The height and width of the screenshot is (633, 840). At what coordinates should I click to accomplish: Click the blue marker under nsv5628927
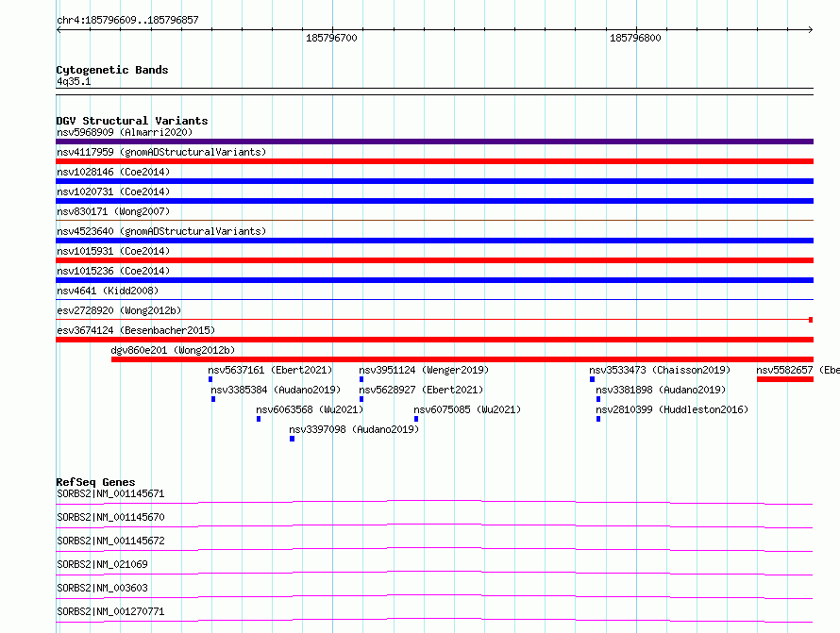(361, 399)
